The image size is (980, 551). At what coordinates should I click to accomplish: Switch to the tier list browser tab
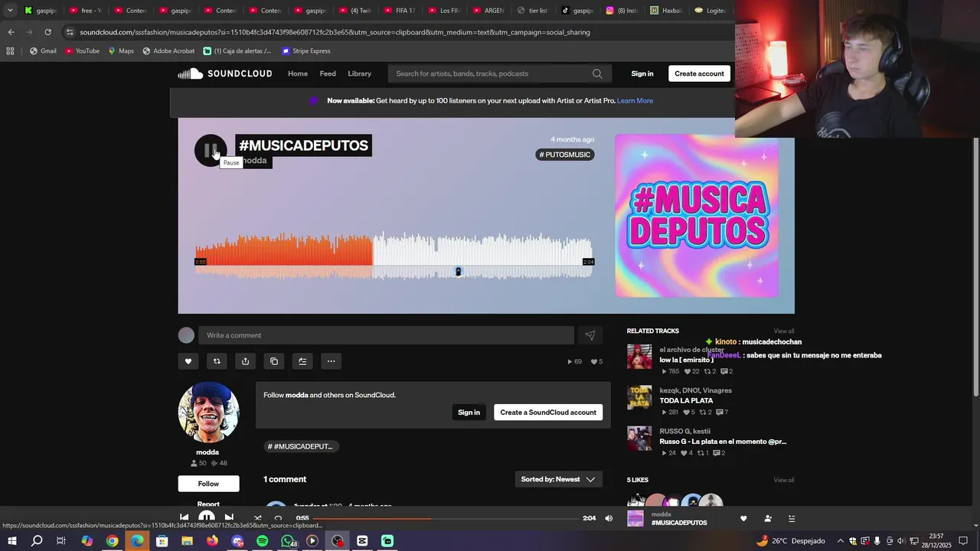point(534,11)
